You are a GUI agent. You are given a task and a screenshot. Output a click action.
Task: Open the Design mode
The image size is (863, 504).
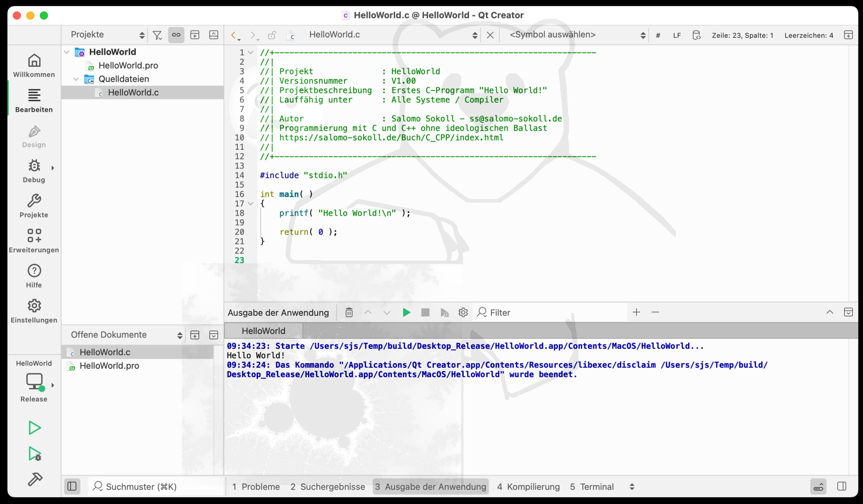pos(34,136)
